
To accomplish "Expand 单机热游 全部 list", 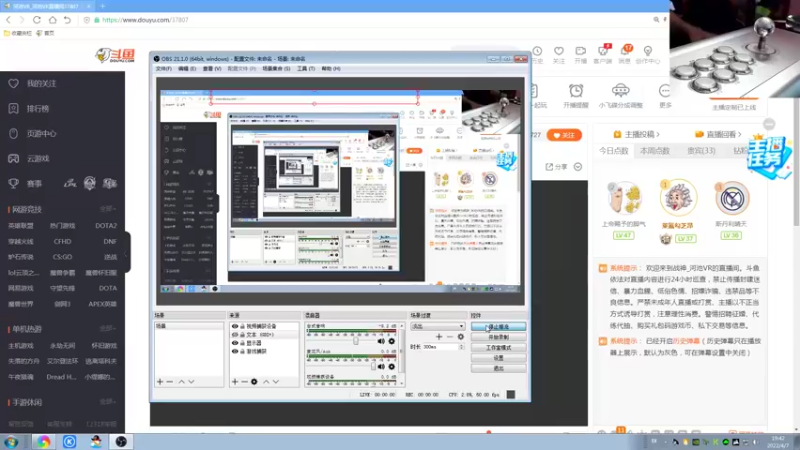I will (x=107, y=329).
